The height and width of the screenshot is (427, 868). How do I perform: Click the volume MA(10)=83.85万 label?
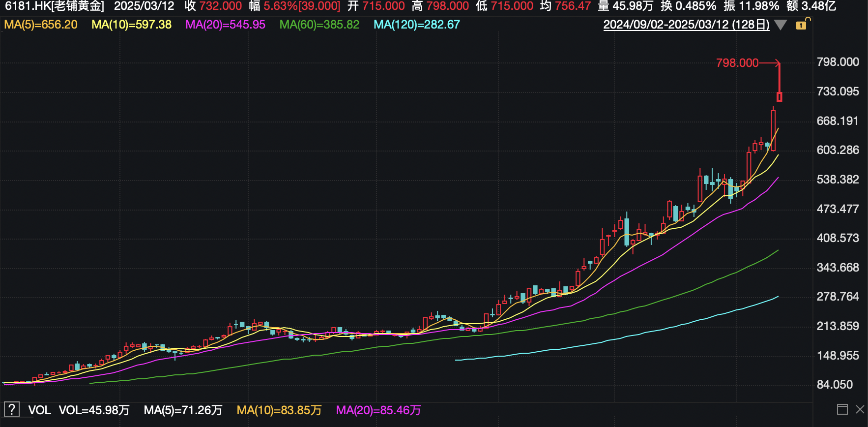pyautogui.click(x=279, y=410)
